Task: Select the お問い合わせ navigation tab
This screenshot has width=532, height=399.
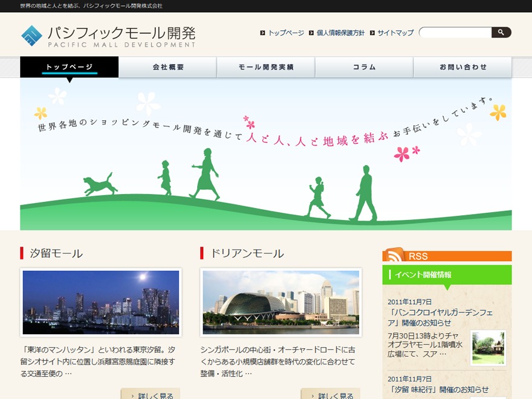Action: (x=463, y=67)
